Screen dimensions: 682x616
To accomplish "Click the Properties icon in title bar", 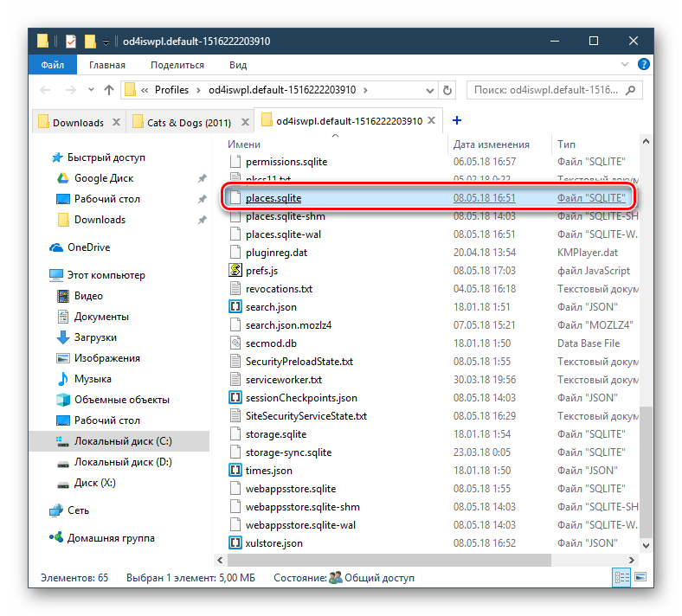I will point(70,42).
